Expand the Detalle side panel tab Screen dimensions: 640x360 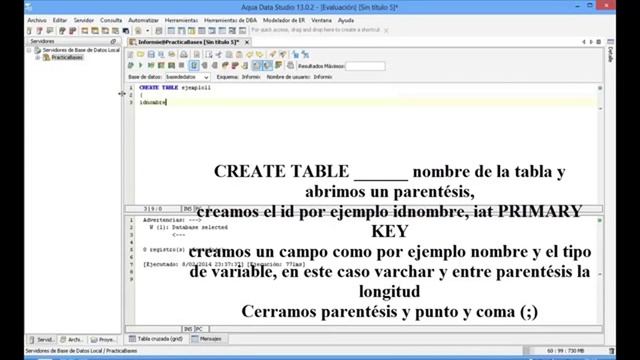[x=610, y=52]
